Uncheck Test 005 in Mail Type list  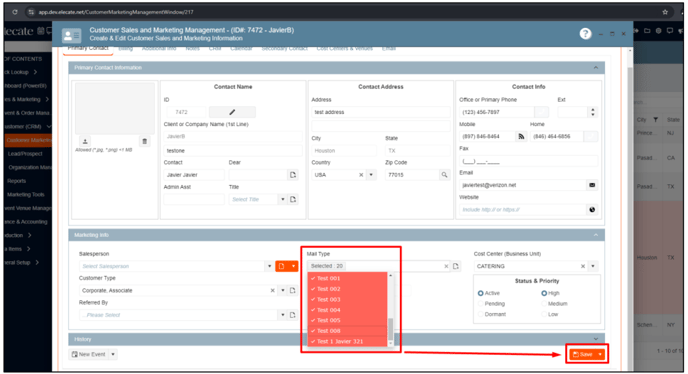click(347, 320)
